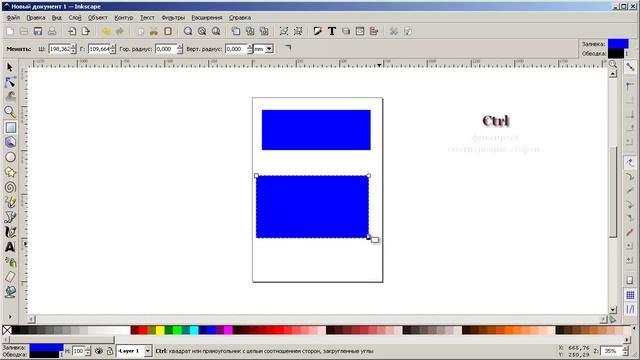Open the Правка menu
Screen dimensions: 640x360
[36, 18]
